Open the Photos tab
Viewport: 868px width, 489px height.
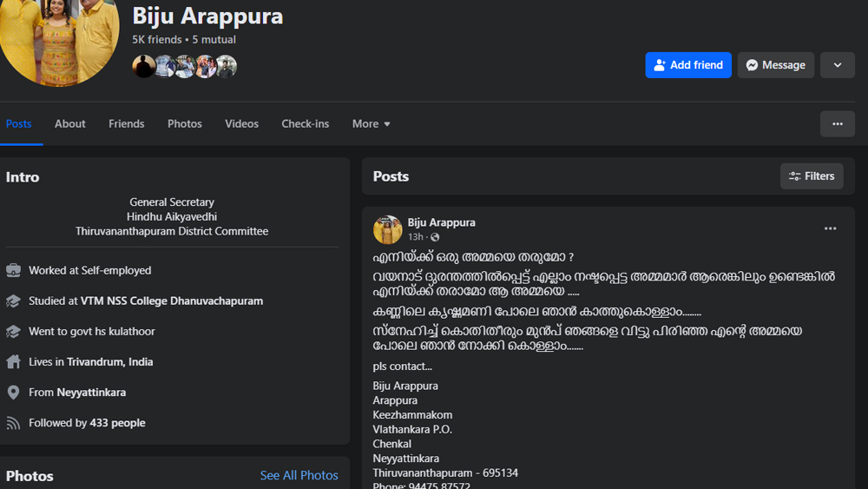185,124
